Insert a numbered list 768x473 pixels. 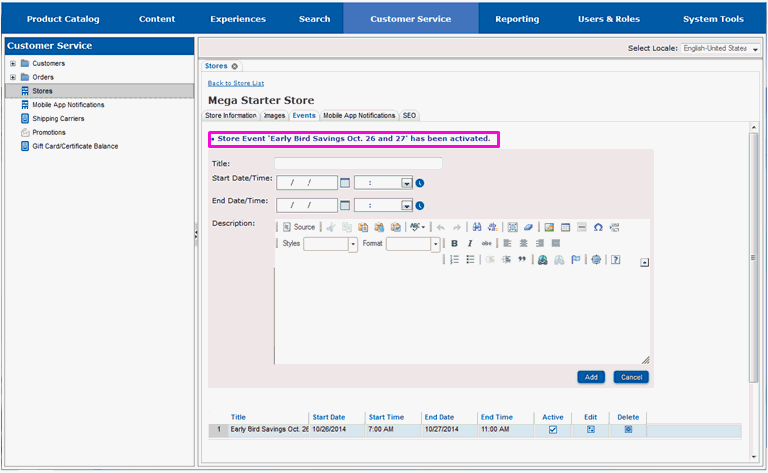pos(455,260)
